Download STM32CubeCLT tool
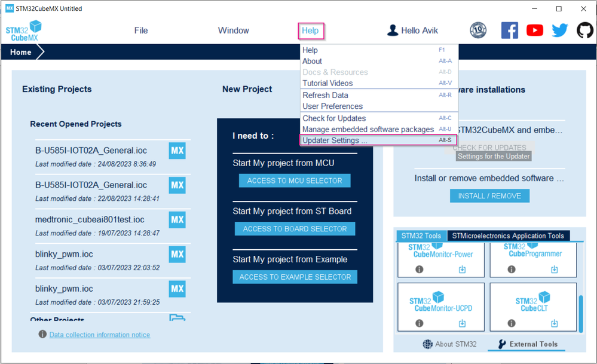 point(555,323)
